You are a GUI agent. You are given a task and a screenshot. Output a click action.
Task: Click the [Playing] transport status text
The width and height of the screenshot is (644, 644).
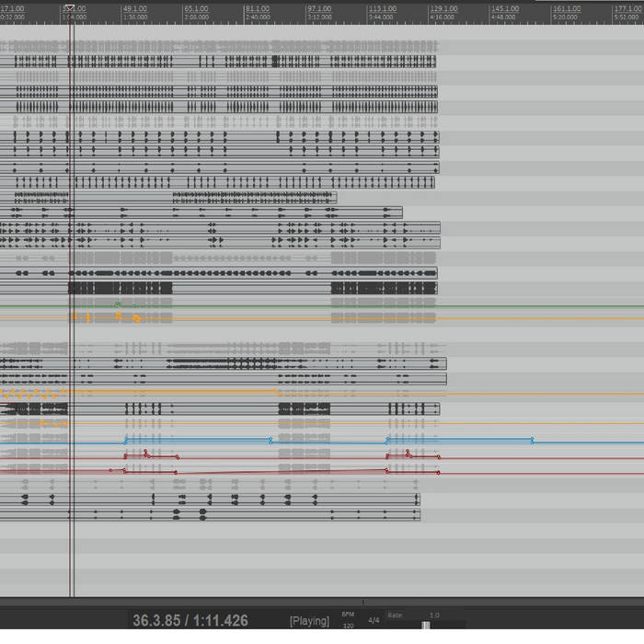(309, 621)
